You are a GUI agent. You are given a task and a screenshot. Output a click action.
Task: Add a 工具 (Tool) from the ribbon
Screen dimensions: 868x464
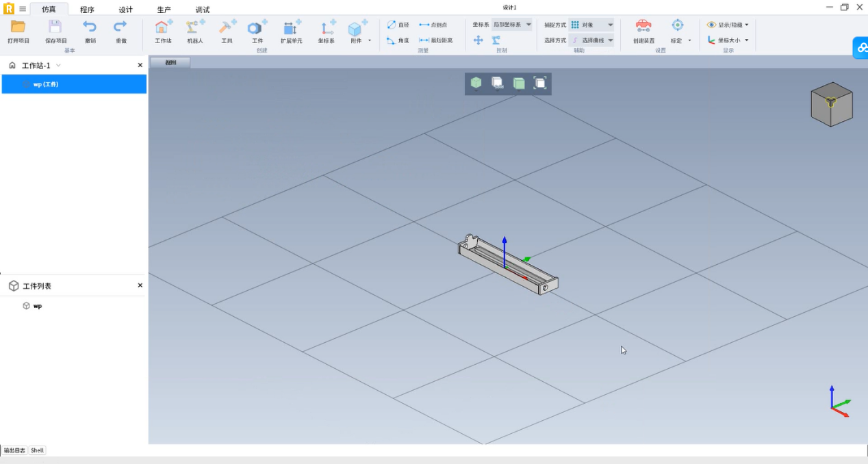pyautogui.click(x=227, y=28)
